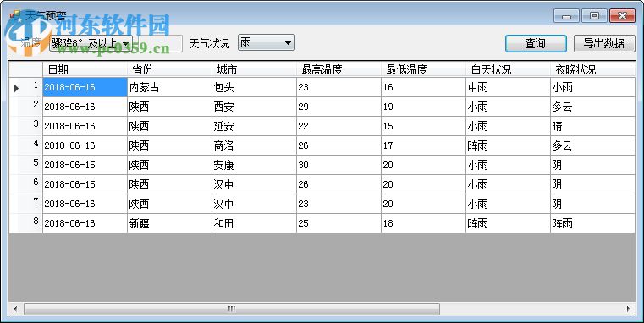Click the scrollbar left arrow
The width and height of the screenshot is (644, 323).
15,309
